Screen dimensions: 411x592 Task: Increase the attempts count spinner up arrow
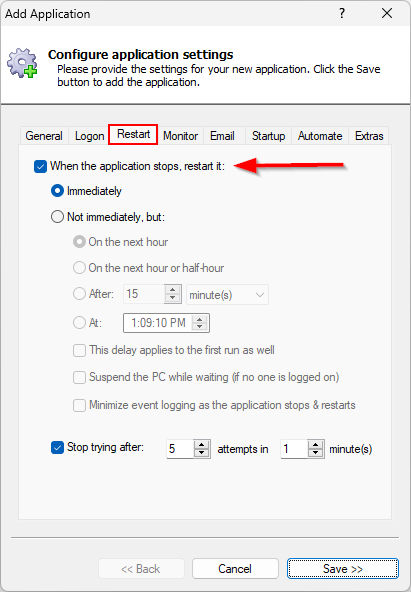pyautogui.click(x=202, y=445)
